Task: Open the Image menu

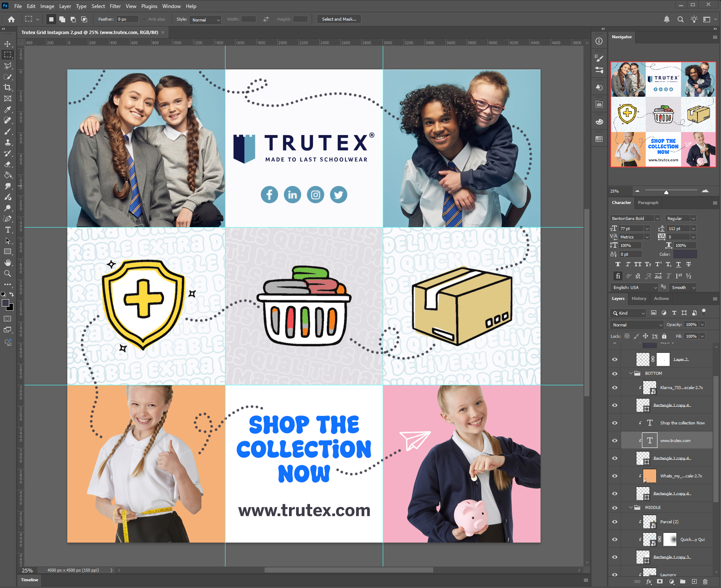Action: click(x=47, y=6)
